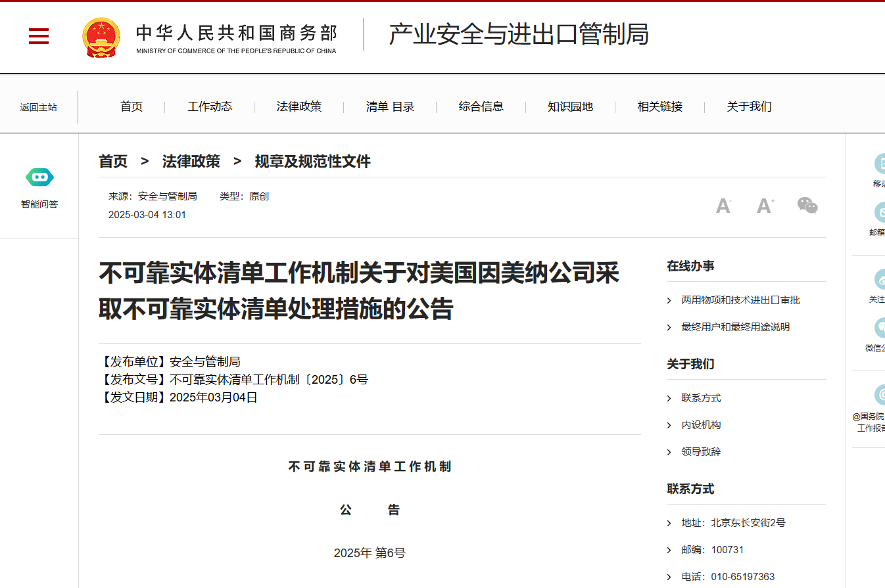Click the 关注 Weibo icon in sidebar

point(880,280)
